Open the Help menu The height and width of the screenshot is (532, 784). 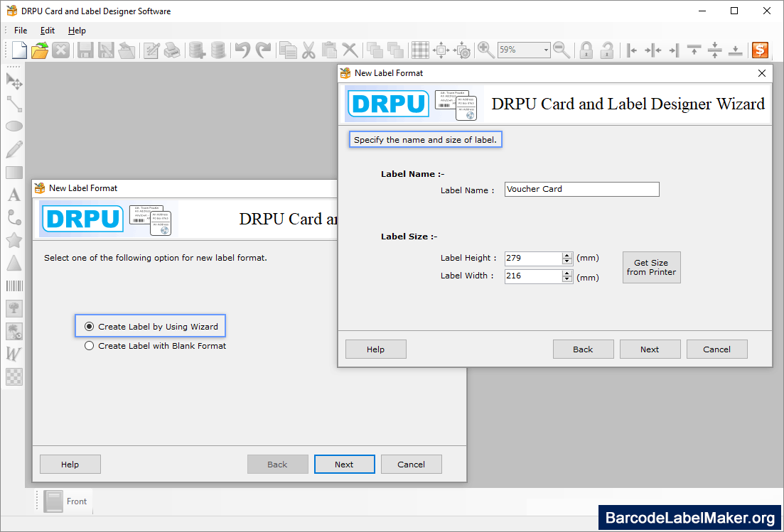(x=77, y=31)
